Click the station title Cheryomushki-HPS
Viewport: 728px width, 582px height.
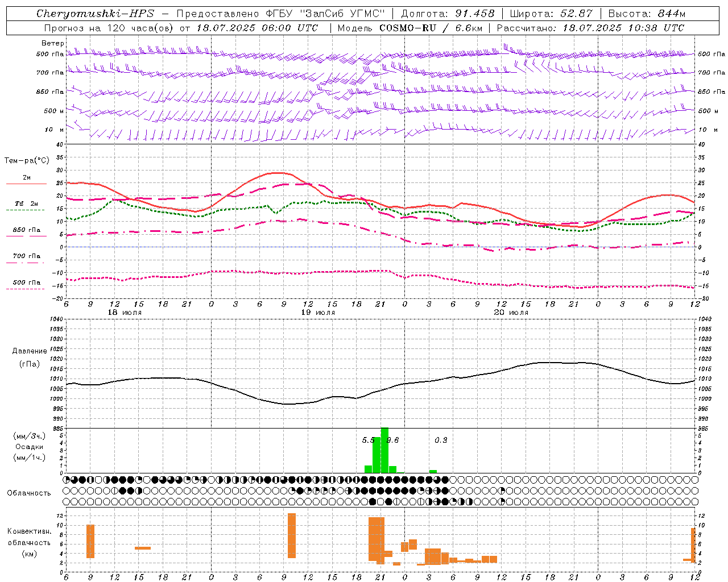coord(95,14)
